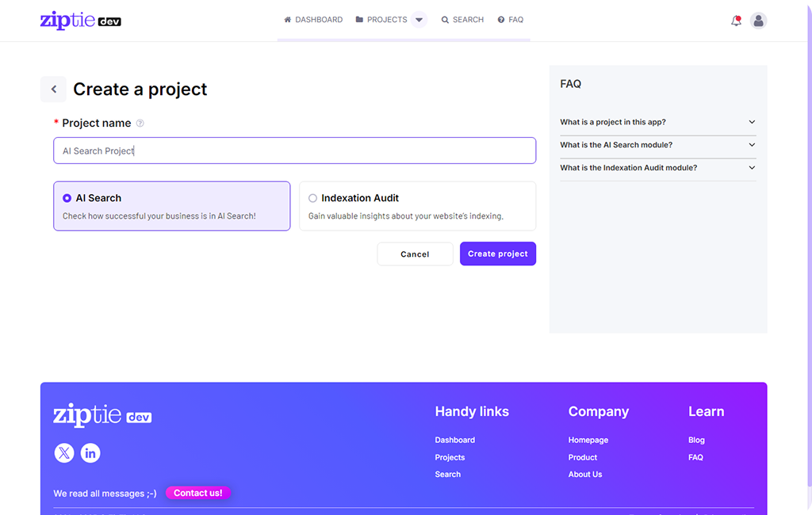Click the back arrow beside Create a project
Screen dimensions: 812x515
click(54, 90)
